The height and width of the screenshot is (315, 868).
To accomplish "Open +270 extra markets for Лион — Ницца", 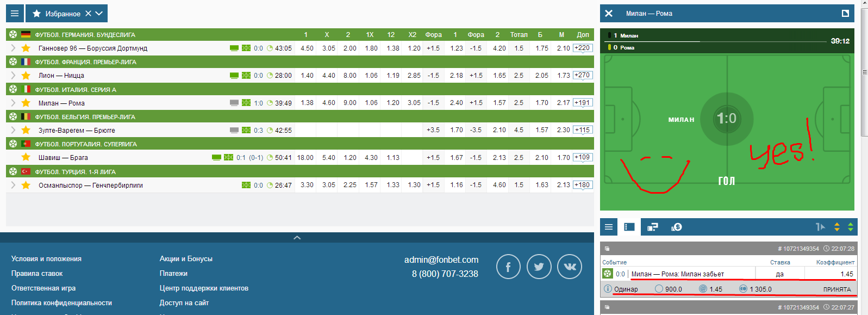I will click(x=583, y=75).
